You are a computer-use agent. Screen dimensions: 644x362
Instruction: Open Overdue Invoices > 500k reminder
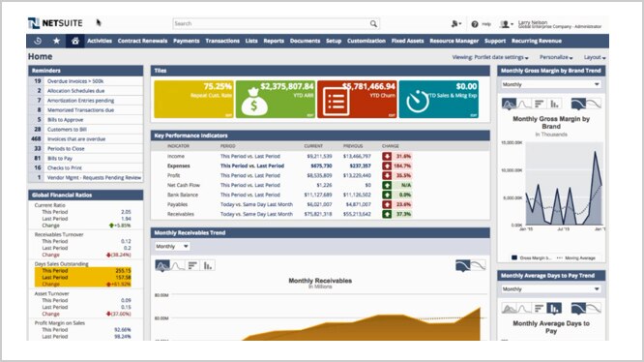point(75,81)
